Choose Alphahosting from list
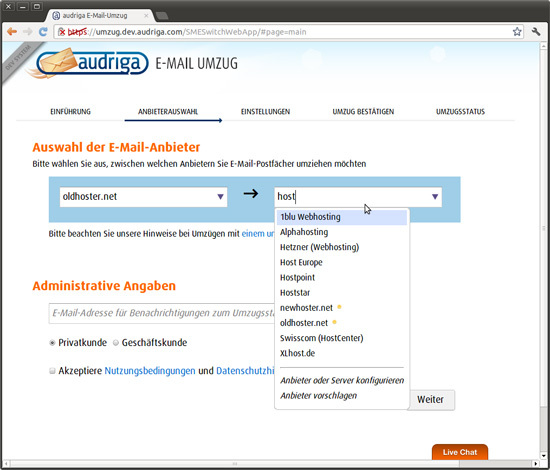Viewport: 550px width, 470px height. [342, 232]
